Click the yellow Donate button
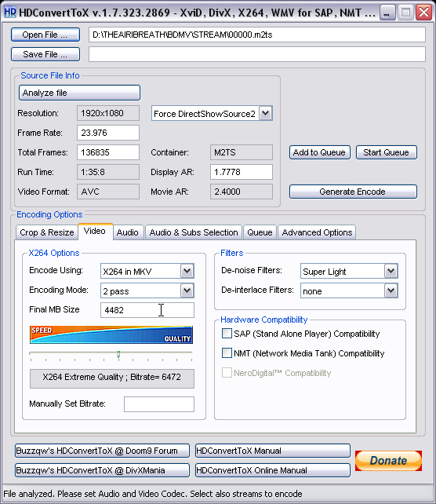 388,461
